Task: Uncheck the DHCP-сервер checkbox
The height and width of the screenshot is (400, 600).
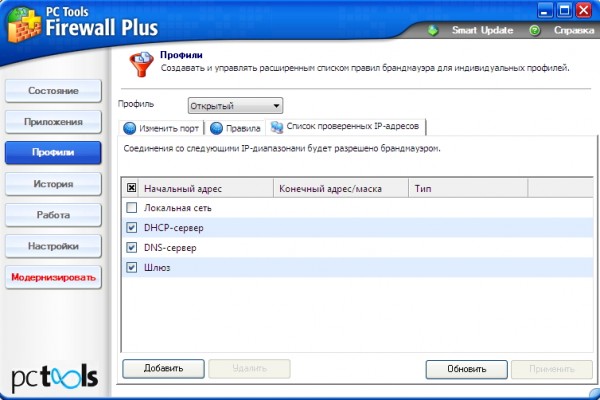Action: (x=131, y=227)
